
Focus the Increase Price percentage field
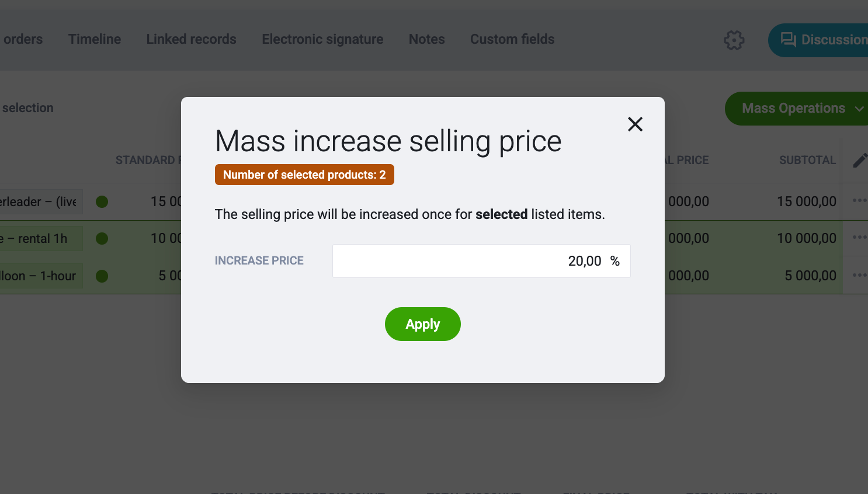[x=481, y=261]
